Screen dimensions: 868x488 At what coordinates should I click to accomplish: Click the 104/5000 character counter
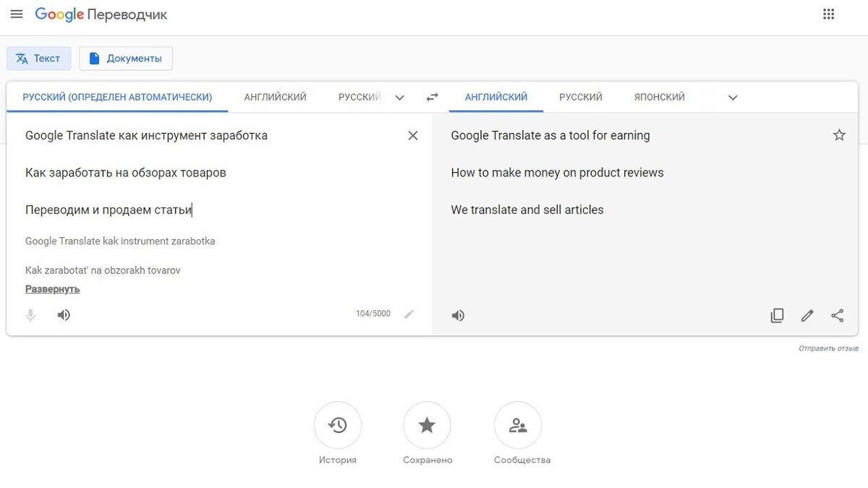pos(373,314)
